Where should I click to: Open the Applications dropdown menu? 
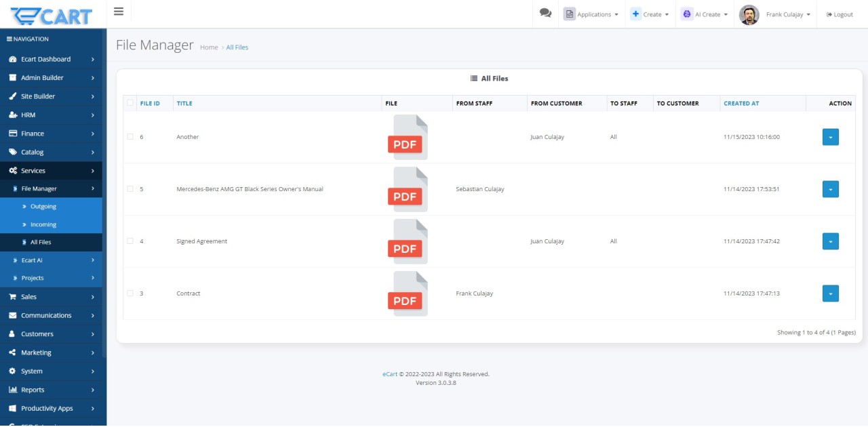[591, 14]
